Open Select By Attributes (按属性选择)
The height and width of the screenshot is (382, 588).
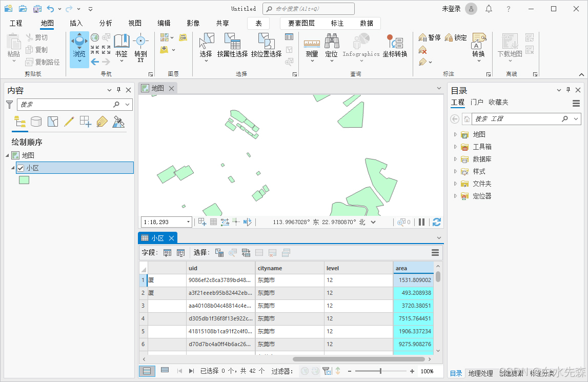point(232,46)
